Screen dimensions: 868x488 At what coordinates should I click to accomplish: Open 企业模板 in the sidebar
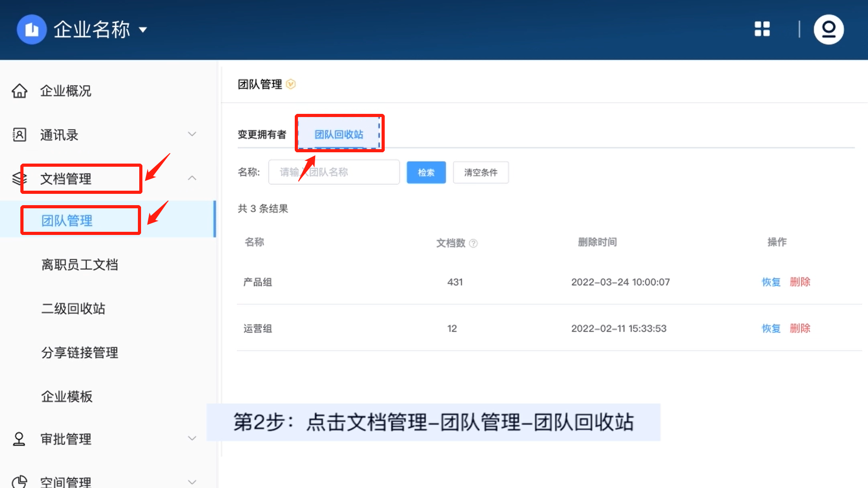click(x=67, y=396)
